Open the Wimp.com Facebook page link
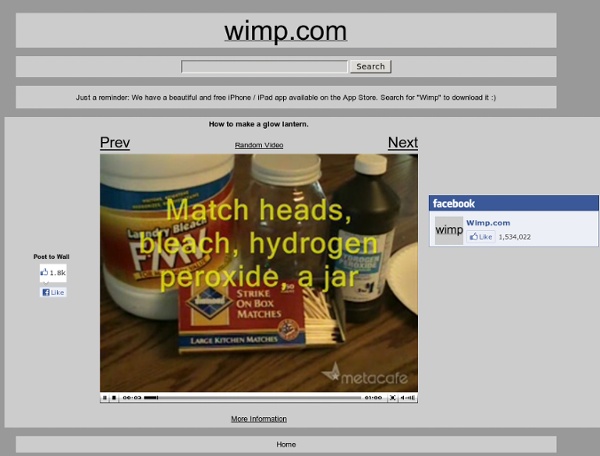600x456 pixels. coord(488,223)
